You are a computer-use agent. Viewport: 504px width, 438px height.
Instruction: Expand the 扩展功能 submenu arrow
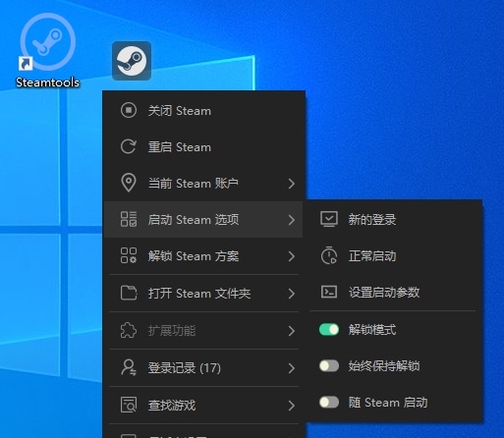tap(292, 331)
